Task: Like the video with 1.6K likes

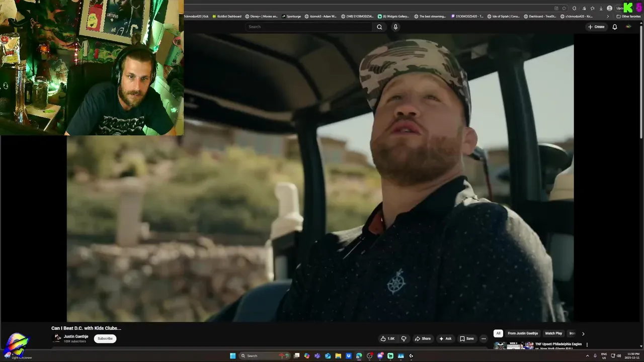Action: point(388,338)
